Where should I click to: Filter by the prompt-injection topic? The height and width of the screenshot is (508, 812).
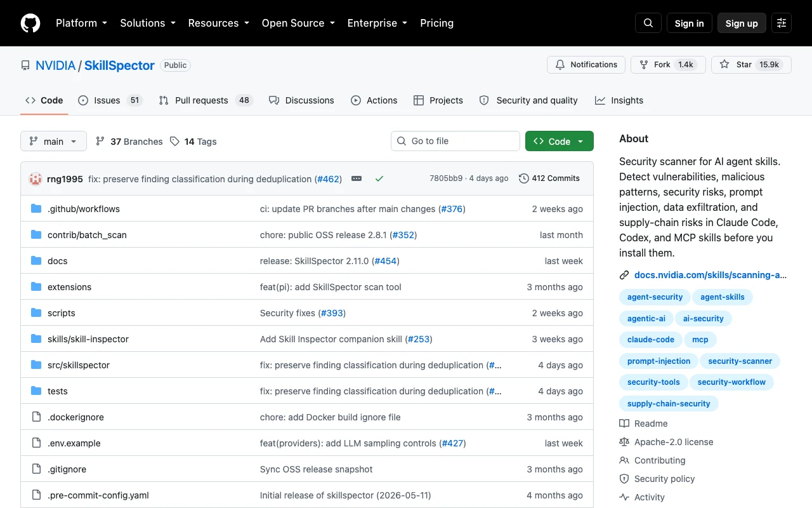658,361
